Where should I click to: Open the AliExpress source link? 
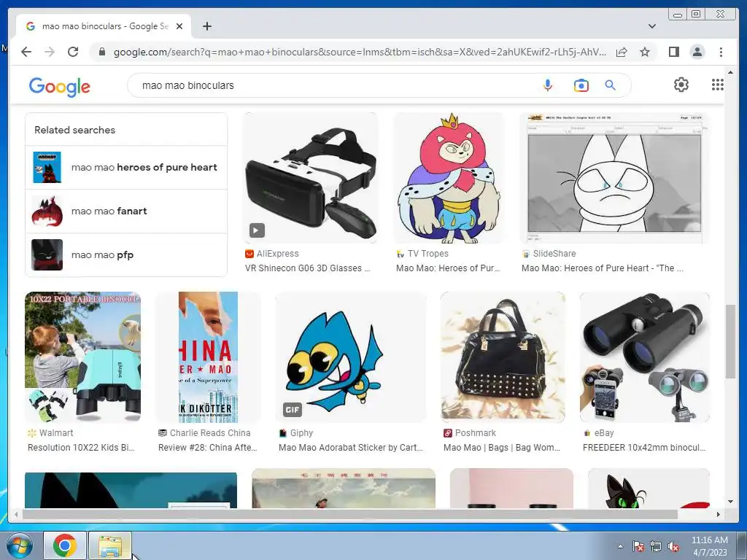273,254
